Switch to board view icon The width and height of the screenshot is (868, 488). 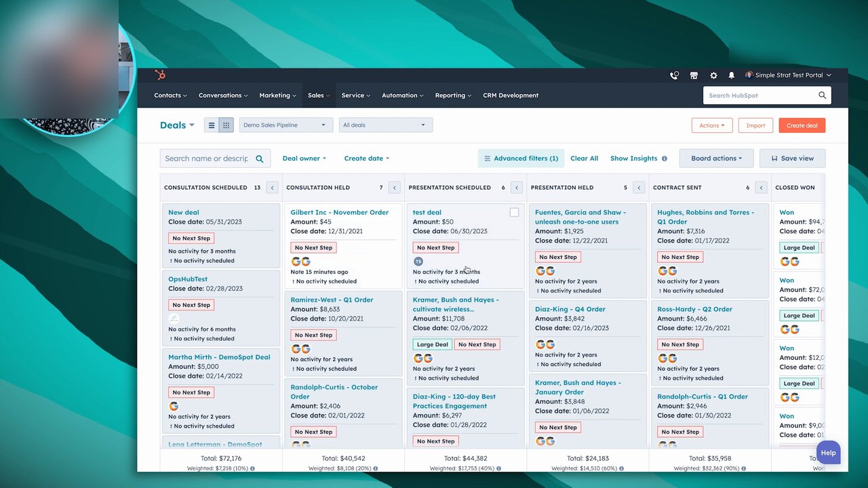click(x=226, y=125)
